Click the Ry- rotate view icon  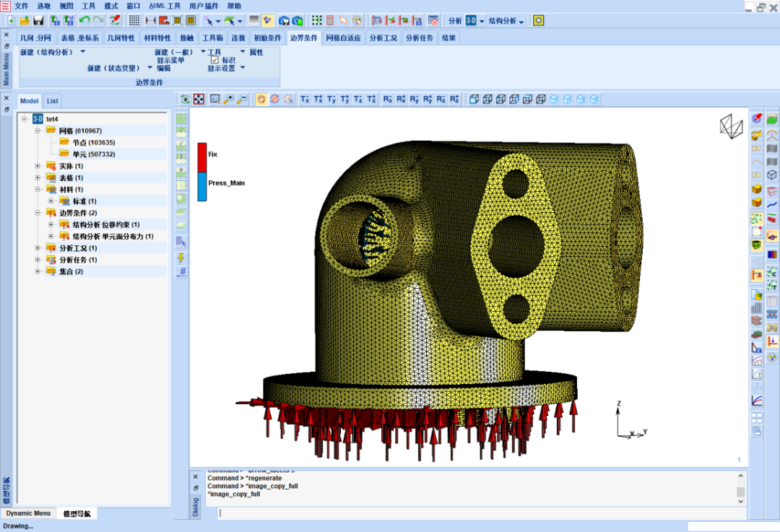tap(415, 99)
